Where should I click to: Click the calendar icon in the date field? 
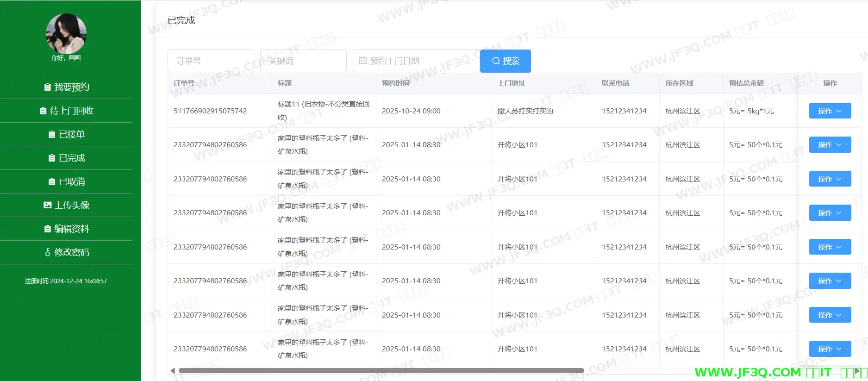[363, 61]
